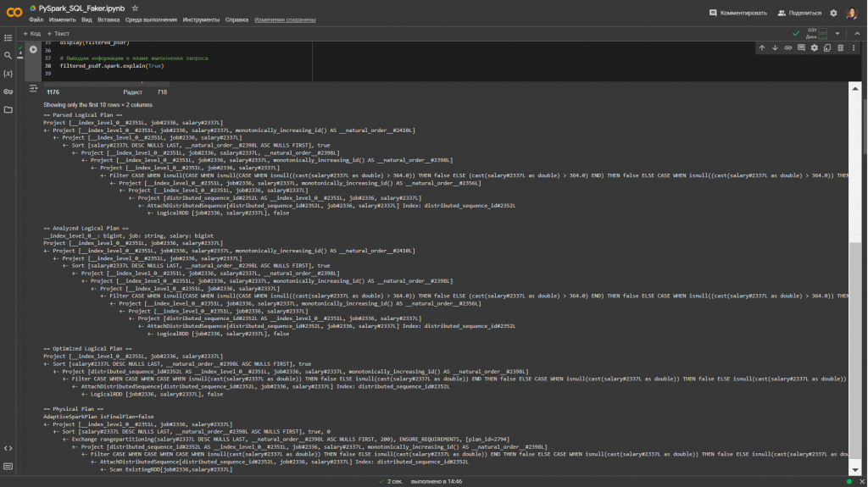Open the cell's three-dot more menu

point(854,47)
